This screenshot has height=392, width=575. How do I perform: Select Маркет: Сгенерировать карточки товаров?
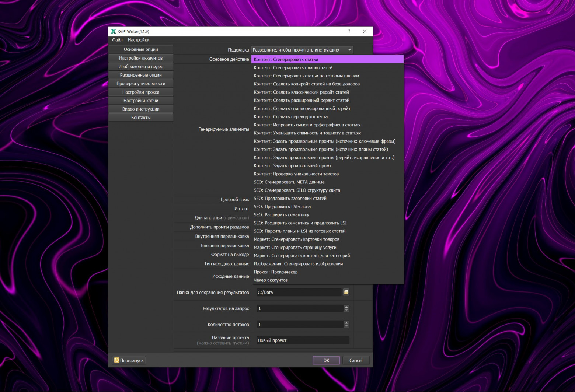coord(327,239)
